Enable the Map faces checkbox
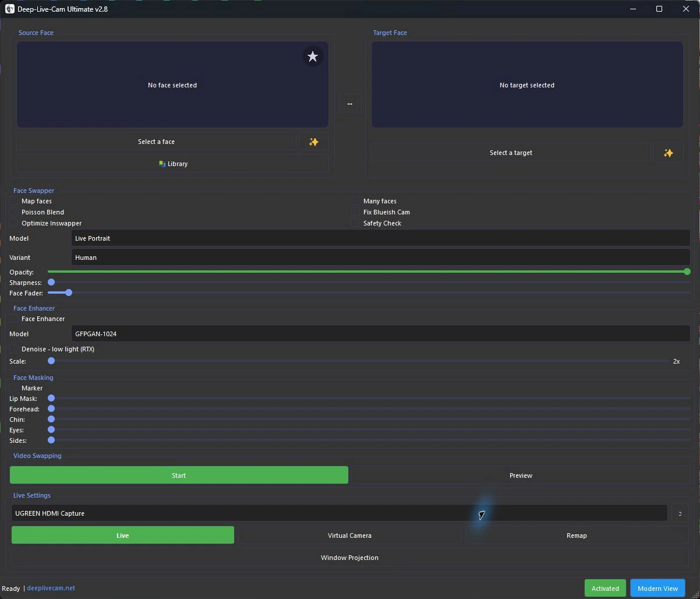The image size is (700, 599). pyautogui.click(x=14, y=201)
